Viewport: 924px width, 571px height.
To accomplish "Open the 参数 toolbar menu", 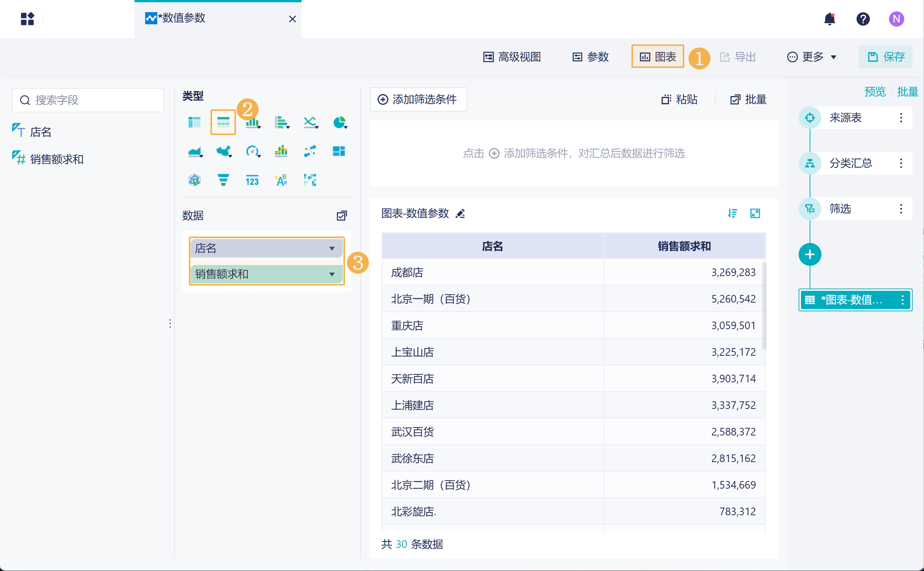I will [591, 57].
